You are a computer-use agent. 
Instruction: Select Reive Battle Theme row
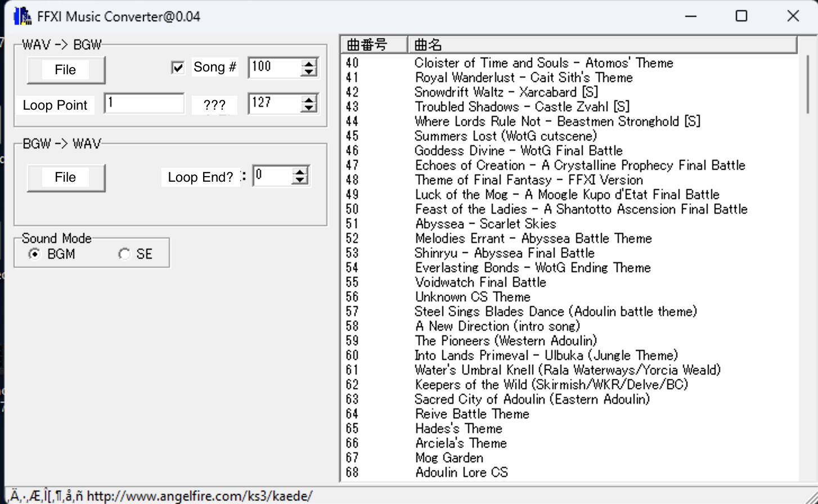pyautogui.click(x=570, y=414)
